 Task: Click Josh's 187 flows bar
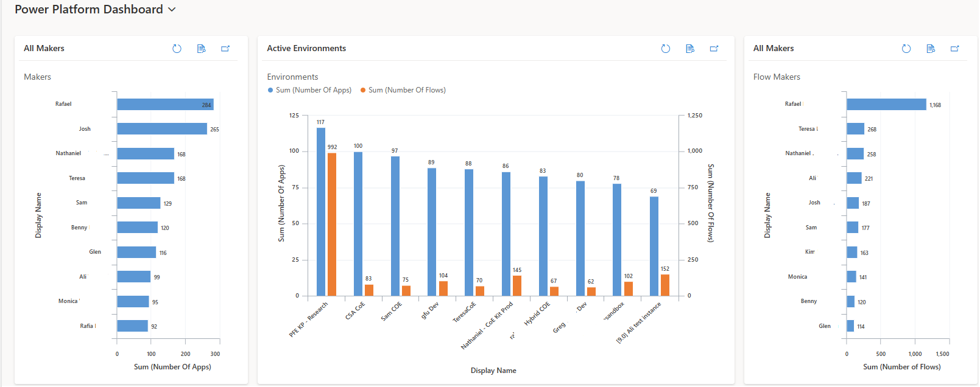click(x=853, y=203)
